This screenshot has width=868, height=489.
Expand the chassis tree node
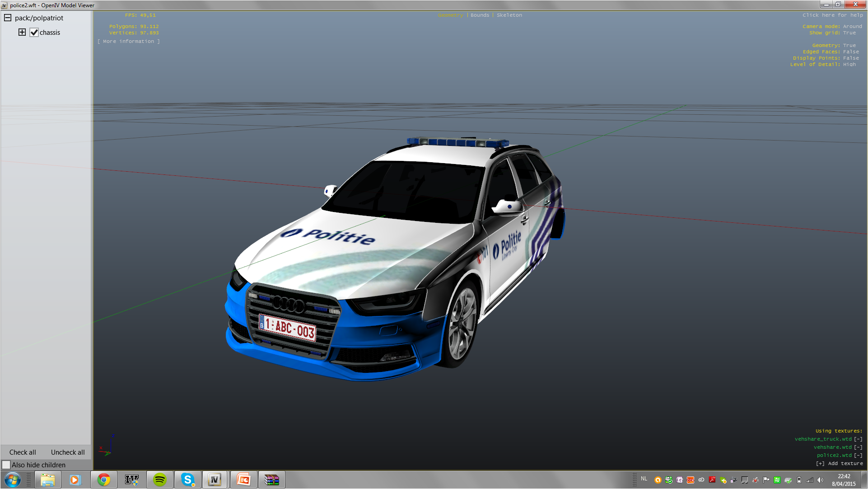point(22,32)
